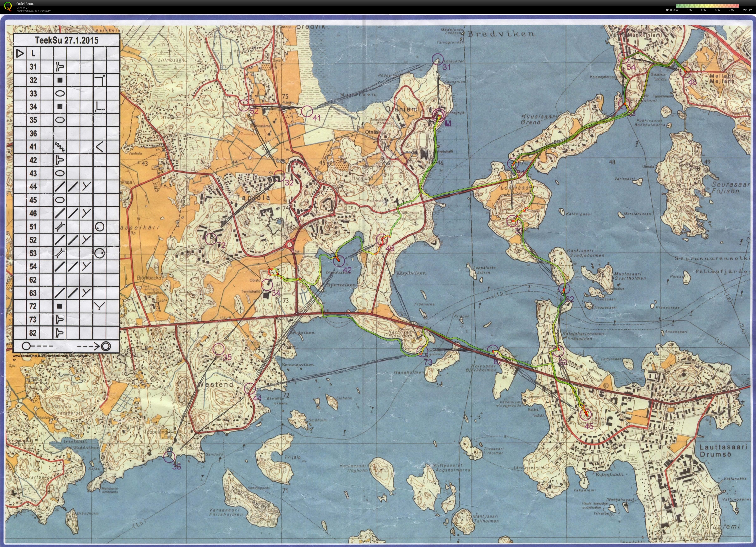Open the matstroeng.se/quickroute/sv link

click(x=33, y=10)
